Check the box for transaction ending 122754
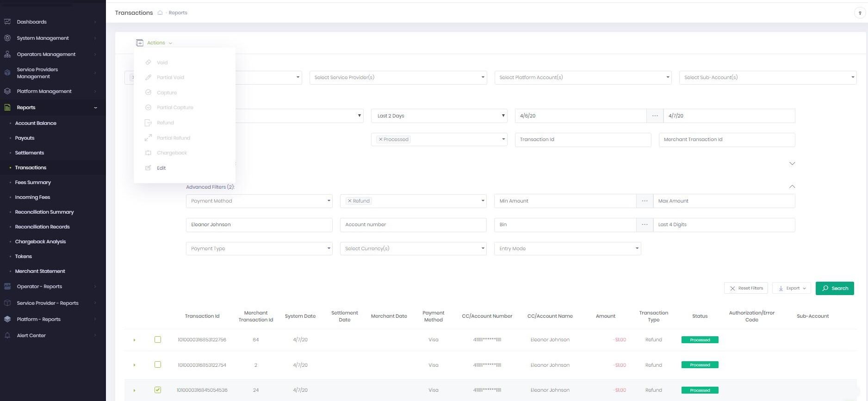 click(x=158, y=364)
